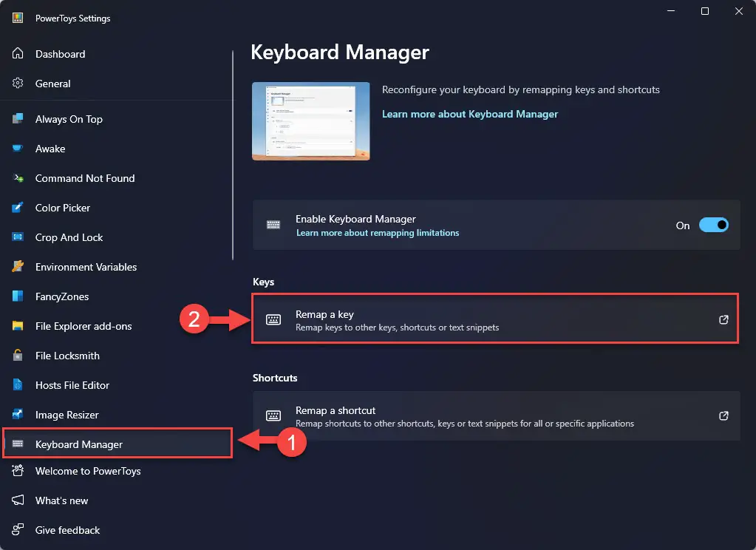The image size is (756, 550).
Task: Click keyboard icon in Remap a shortcut card
Action: (x=273, y=415)
